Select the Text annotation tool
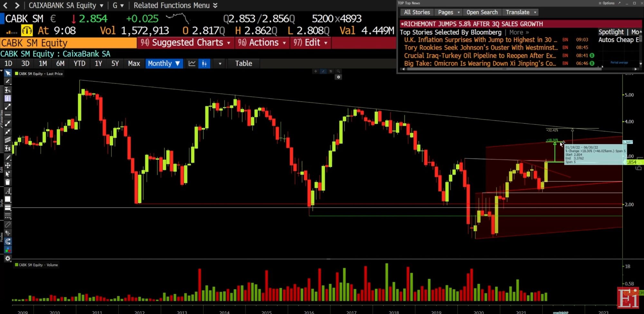 pos(8,99)
